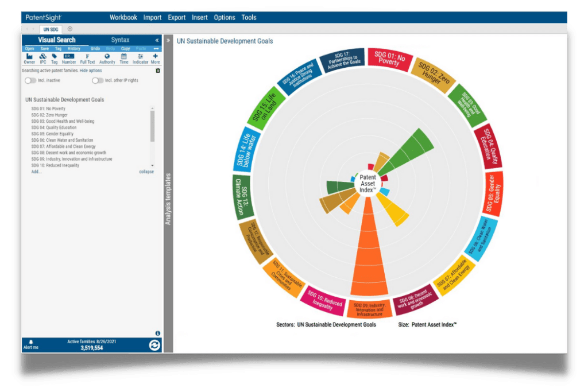Image resolution: width=588 pixels, height=392 pixels.
Task: Click the SDG list scrollbar thumb
Action: 152,126
